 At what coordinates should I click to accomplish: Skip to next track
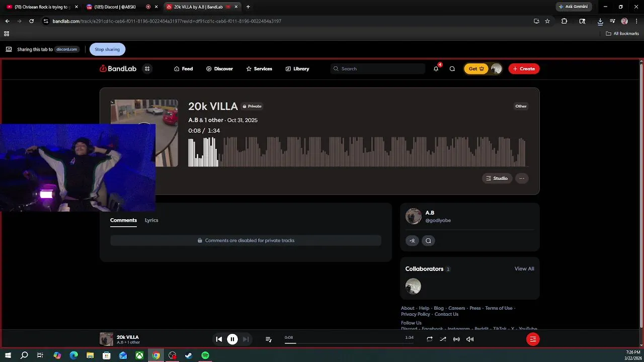point(246,339)
